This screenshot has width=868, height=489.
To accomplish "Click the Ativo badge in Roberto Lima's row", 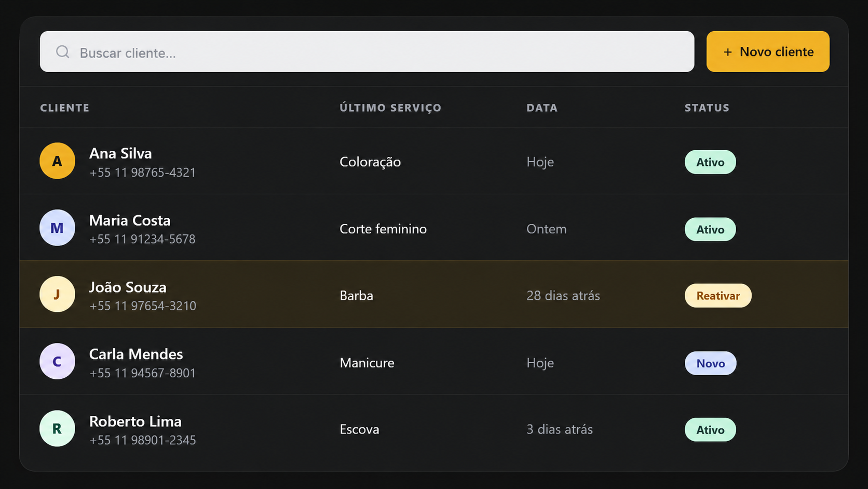I will coord(710,430).
